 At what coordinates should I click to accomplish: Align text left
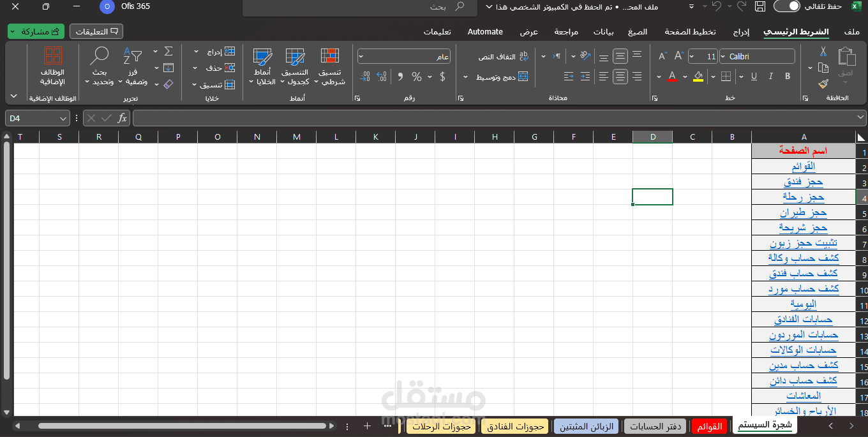[x=604, y=77]
